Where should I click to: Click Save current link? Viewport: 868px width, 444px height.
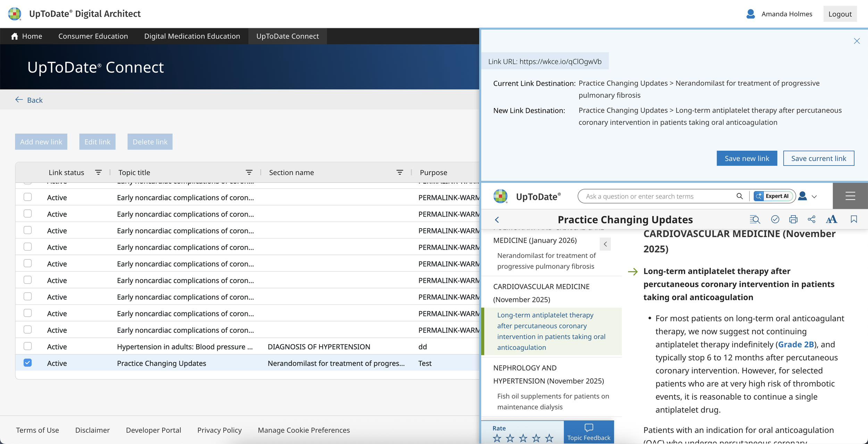coord(819,158)
